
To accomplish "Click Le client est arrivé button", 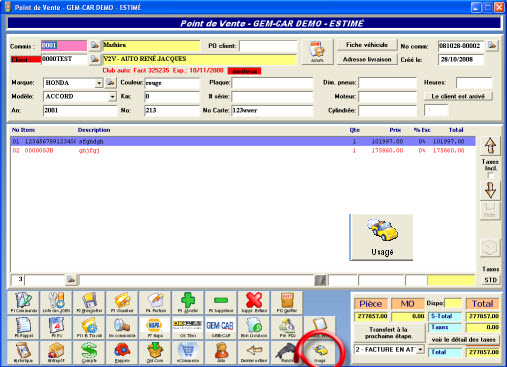I will click(x=458, y=96).
